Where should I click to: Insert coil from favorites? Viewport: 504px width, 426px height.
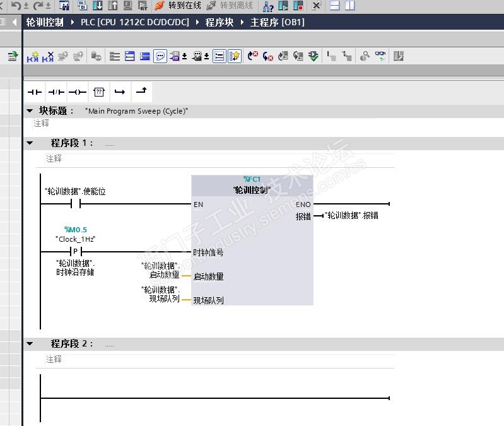tap(78, 92)
